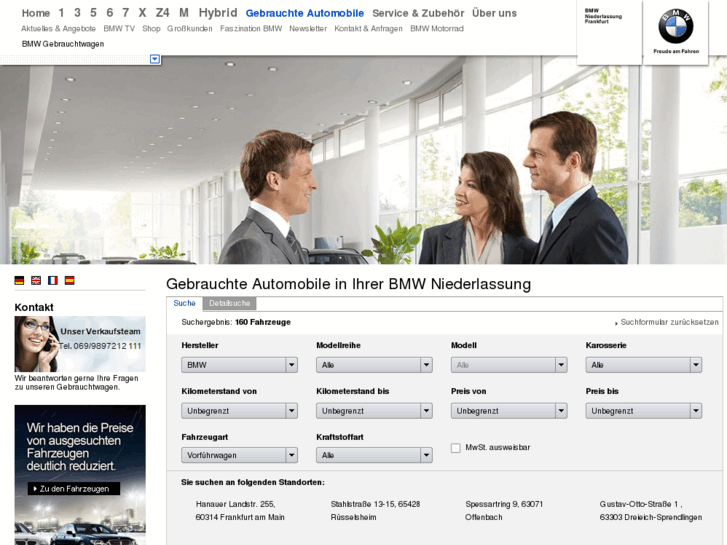Open the 5 series menu item
Viewport: 727px width, 545px height.
93,13
